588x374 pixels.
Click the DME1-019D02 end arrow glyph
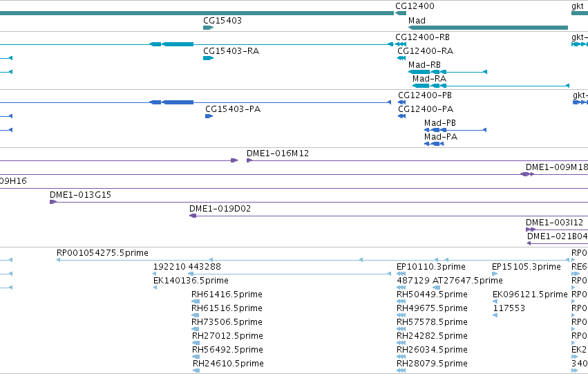193,216
